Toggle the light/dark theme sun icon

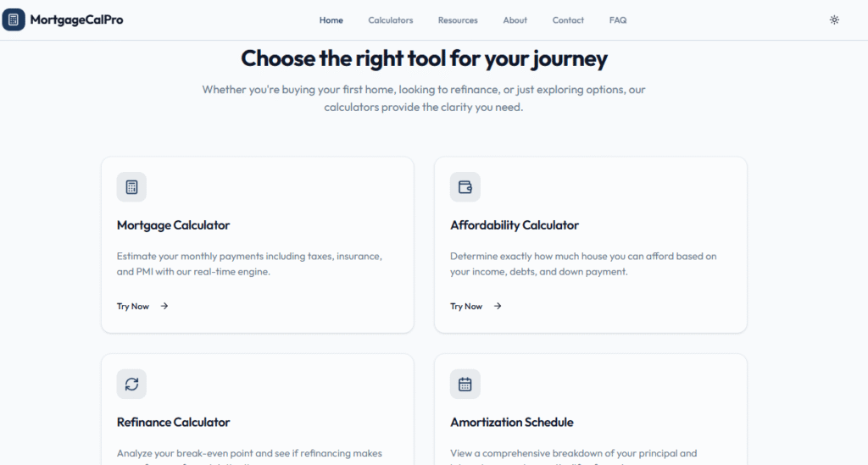(x=834, y=19)
